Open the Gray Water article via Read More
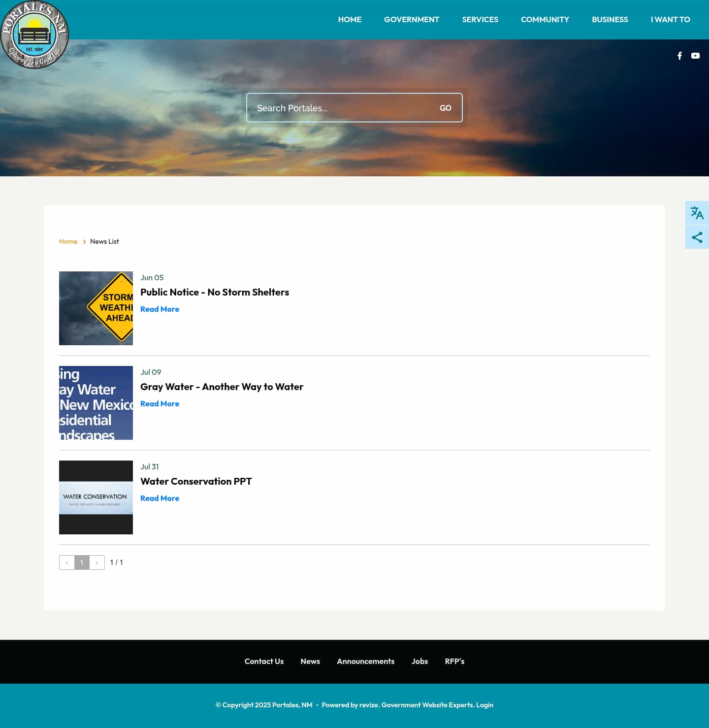 pyautogui.click(x=160, y=403)
